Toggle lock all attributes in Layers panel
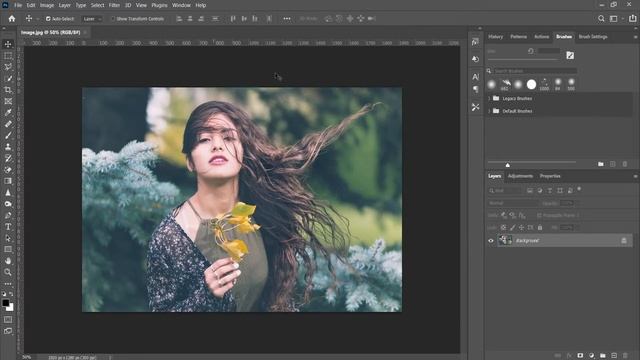Screen dimensions: 640x360 point(540,227)
